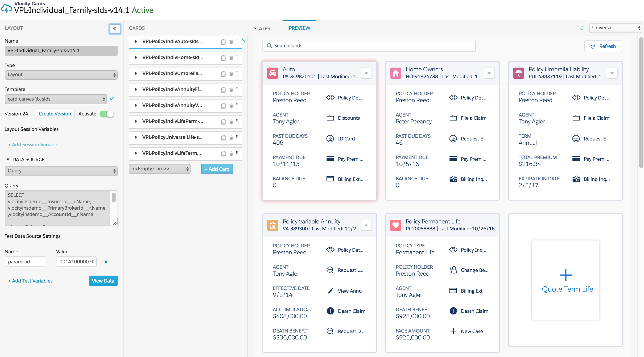Collapse the Layout panel with double-chevron button

(115, 28)
